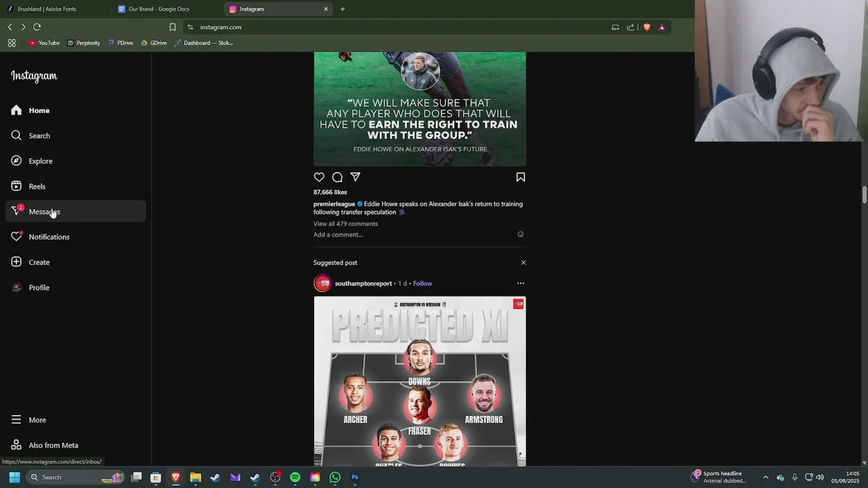The width and height of the screenshot is (868, 488).
Task: Open the Eddie Howe quote post image
Action: 420,109
